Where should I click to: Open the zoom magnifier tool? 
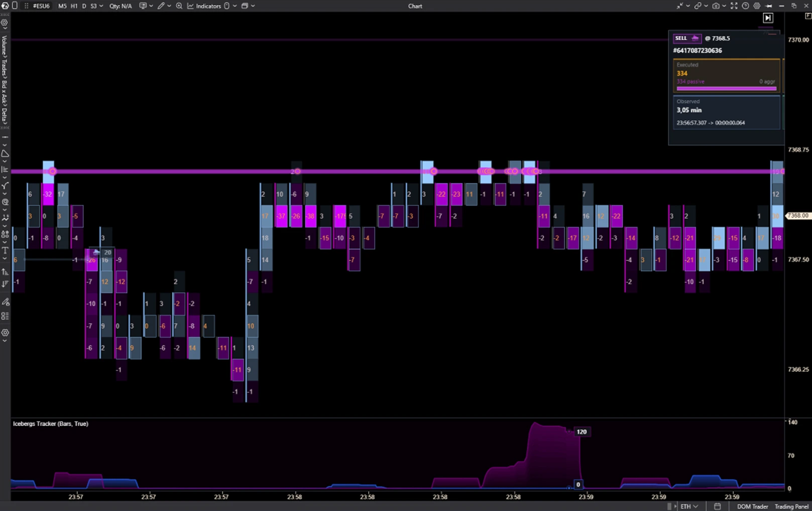pyautogui.click(x=179, y=6)
